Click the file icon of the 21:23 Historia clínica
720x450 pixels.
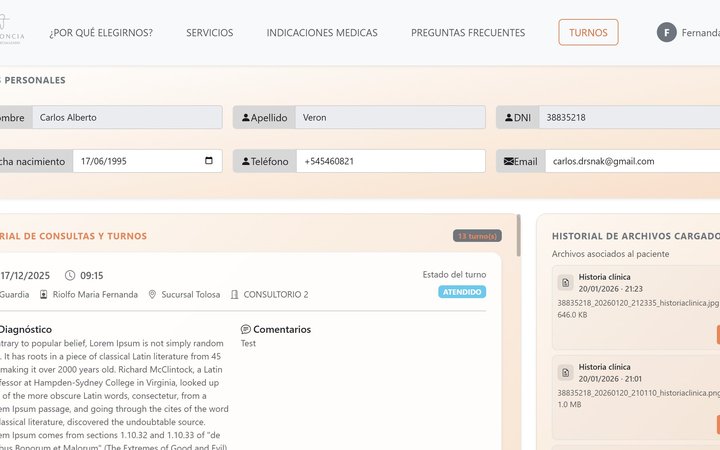pos(565,283)
